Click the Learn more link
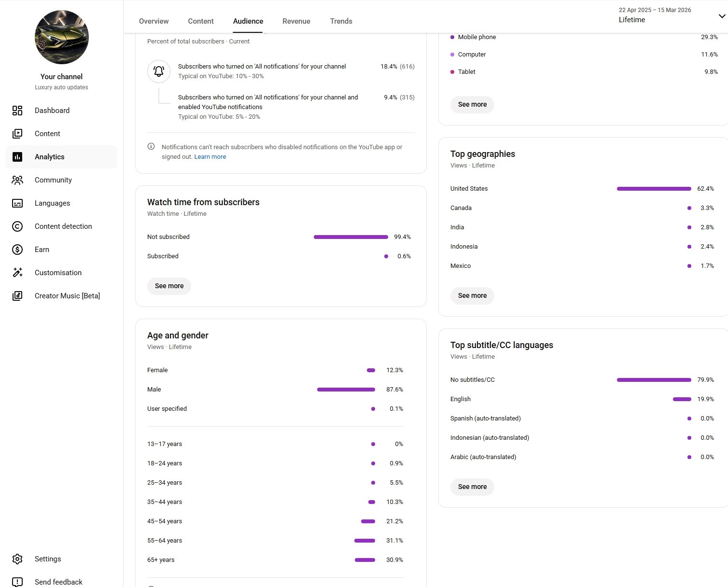The image size is (728, 587). click(210, 157)
